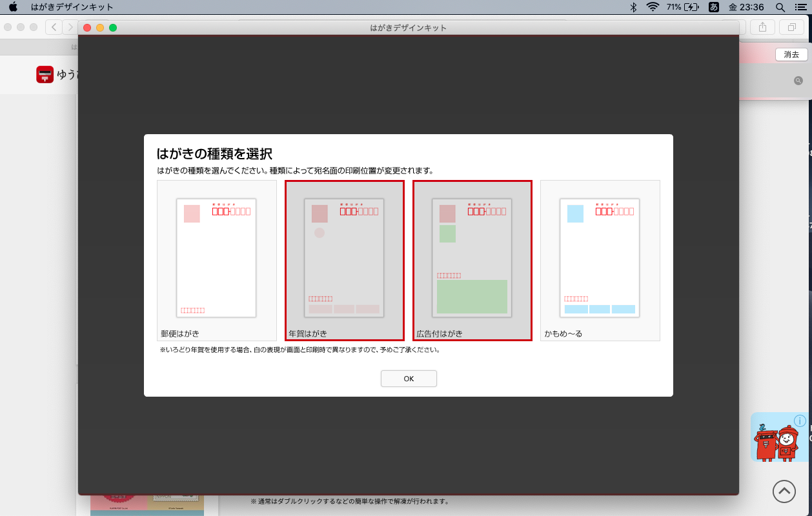This screenshot has height=516, width=812.
Task: Select the かもめ〜る postcard type
Action: point(600,261)
